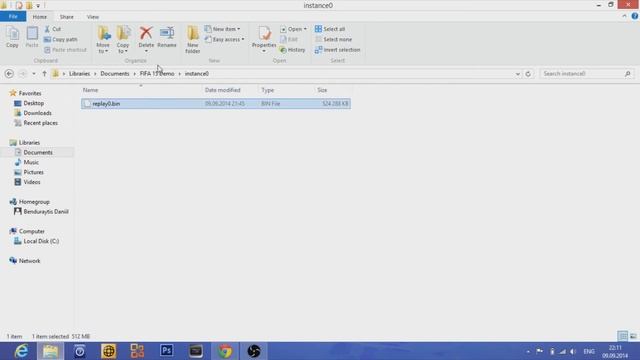Expand the address bar history dropdown
640x360 pixels.
pos(518,74)
